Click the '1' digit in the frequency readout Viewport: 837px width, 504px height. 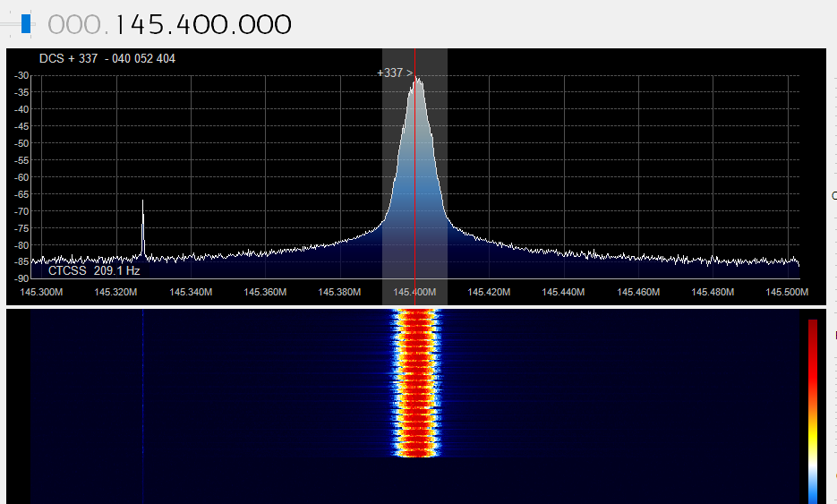click(122, 25)
